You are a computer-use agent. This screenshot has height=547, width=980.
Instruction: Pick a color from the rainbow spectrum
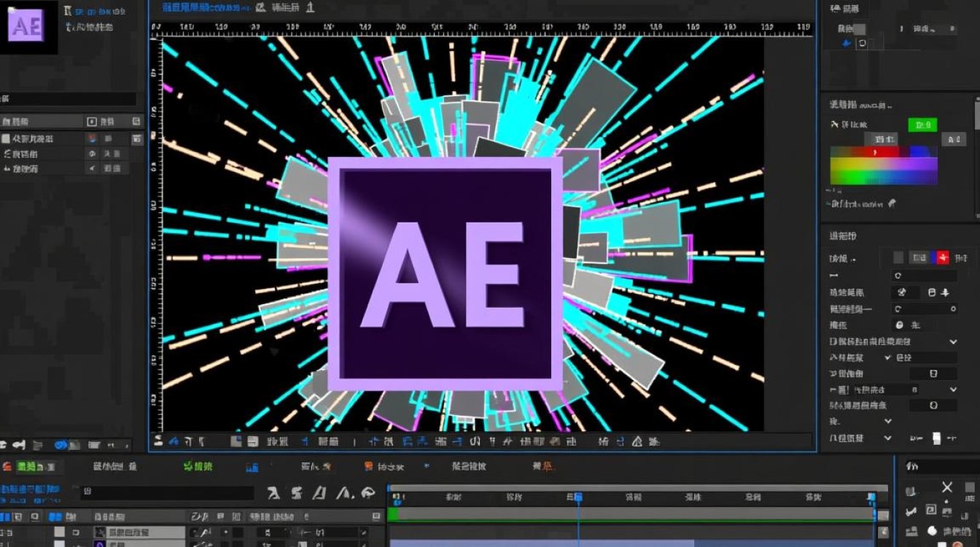point(883,166)
